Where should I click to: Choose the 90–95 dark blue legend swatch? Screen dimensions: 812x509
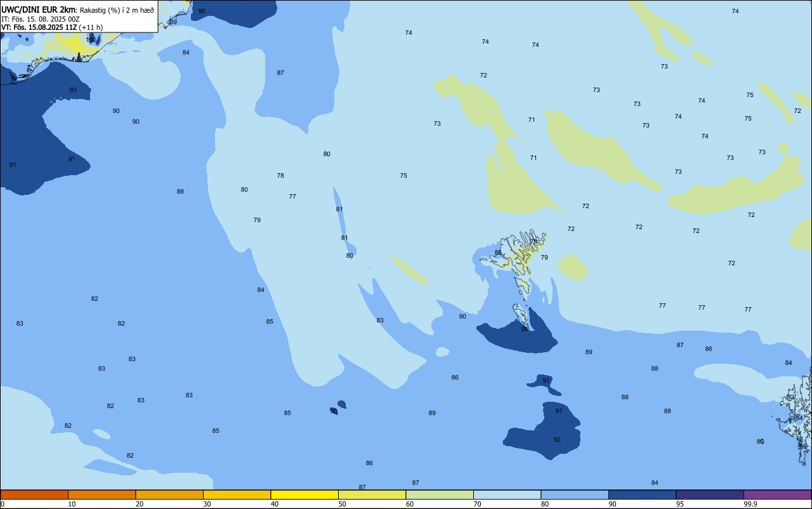pos(642,494)
